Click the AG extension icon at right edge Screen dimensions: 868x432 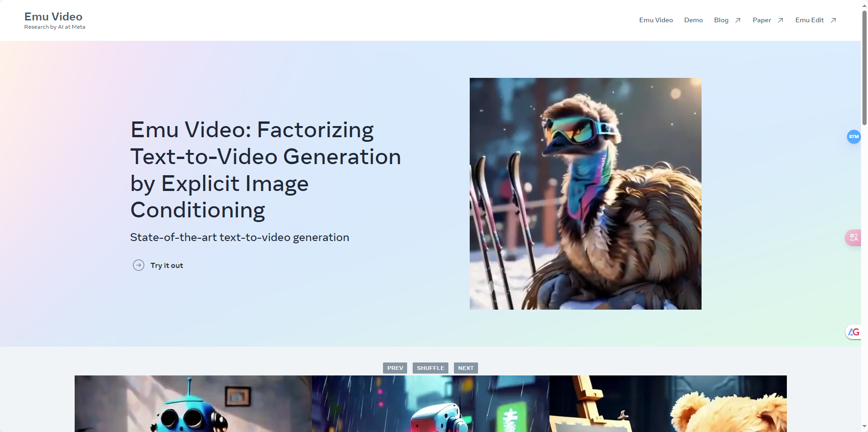tap(854, 332)
